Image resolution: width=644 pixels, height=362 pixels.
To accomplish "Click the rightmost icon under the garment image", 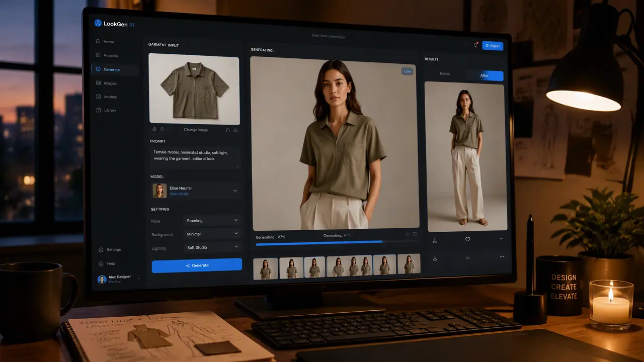I will click(235, 130).
